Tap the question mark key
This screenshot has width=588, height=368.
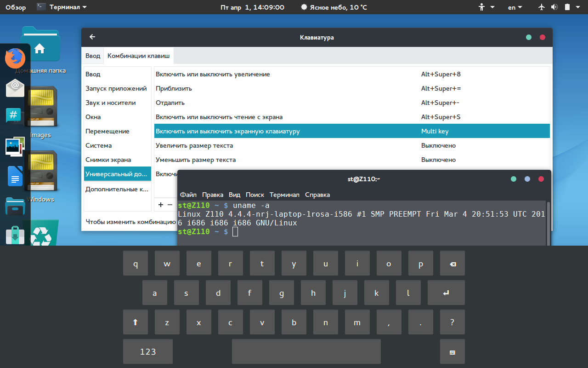point(452,322)
